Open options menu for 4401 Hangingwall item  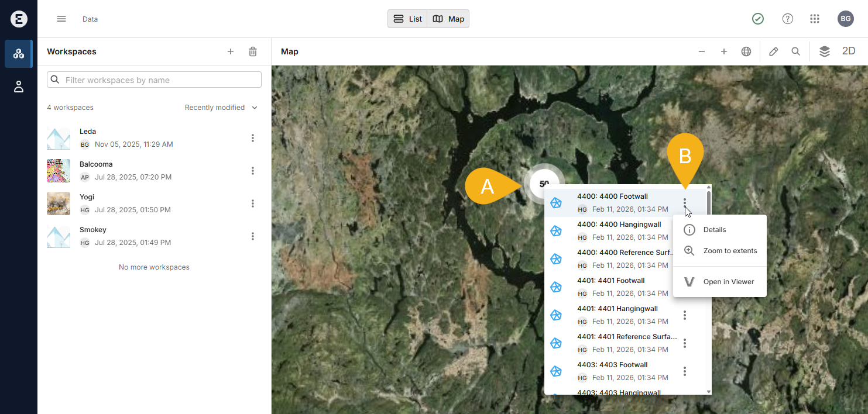point(684,315)
